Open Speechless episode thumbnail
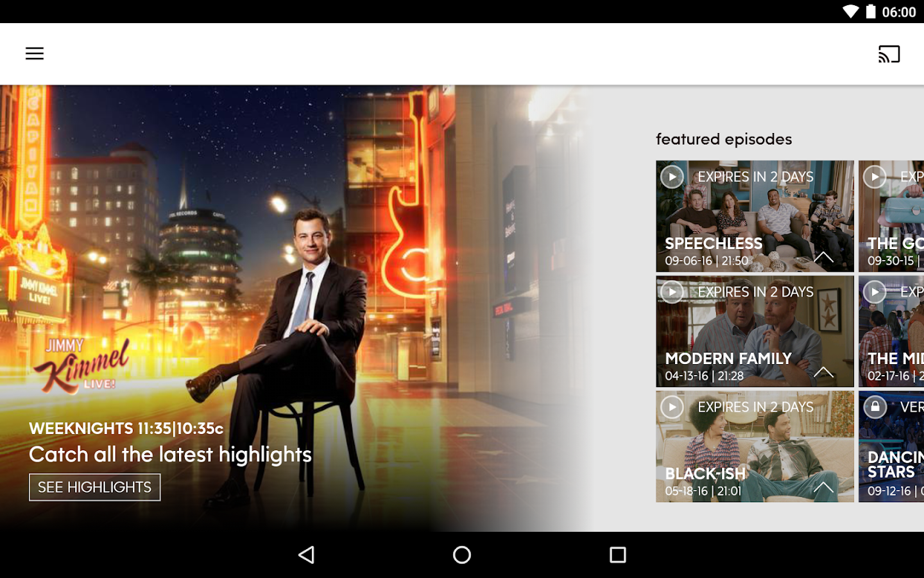 [755, 216]
